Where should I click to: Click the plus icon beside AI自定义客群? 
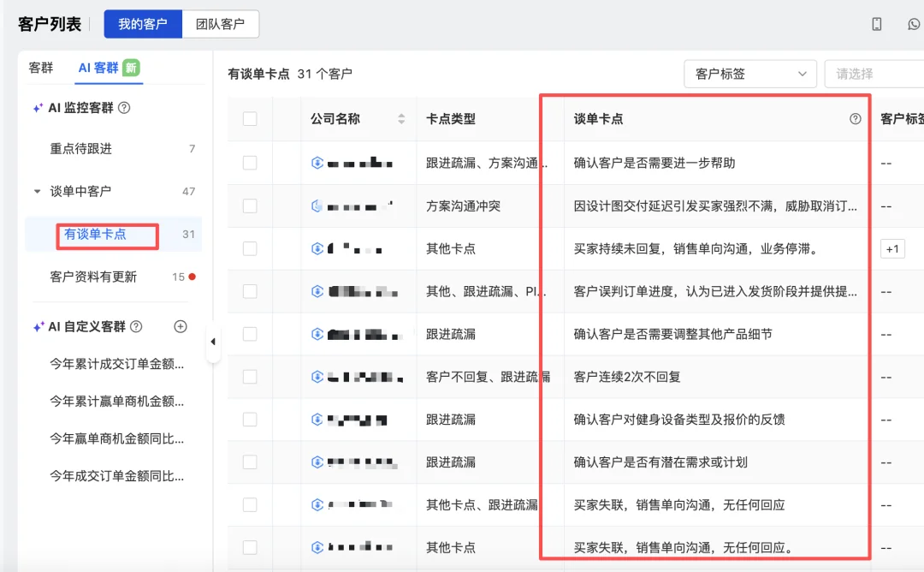point(179,326)
